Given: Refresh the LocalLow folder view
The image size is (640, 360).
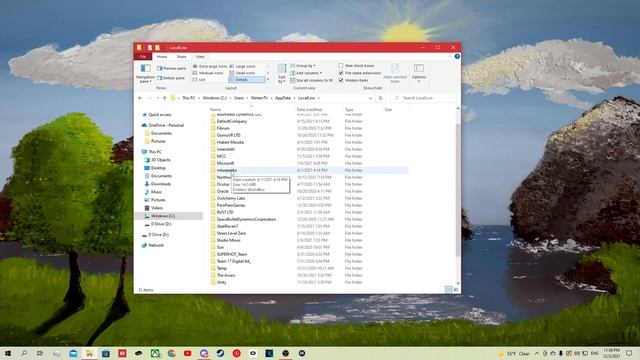Looking at the screenshot, I should [380, 98].
